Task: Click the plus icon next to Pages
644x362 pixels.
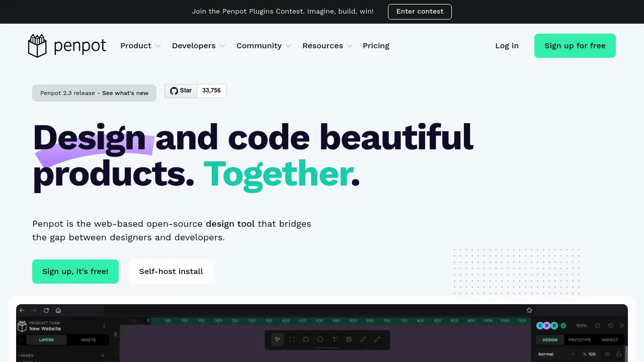Action: pyautogui.click(x=103, y=355)
